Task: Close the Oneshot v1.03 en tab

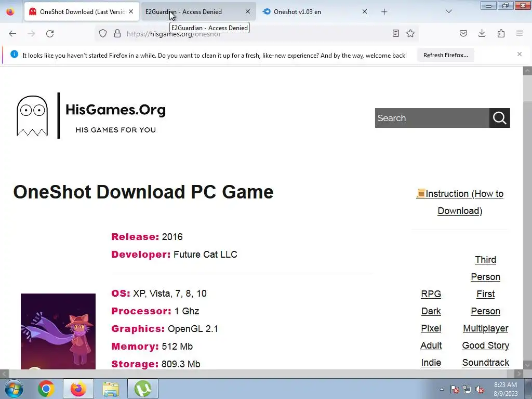Action: [365, 11]
